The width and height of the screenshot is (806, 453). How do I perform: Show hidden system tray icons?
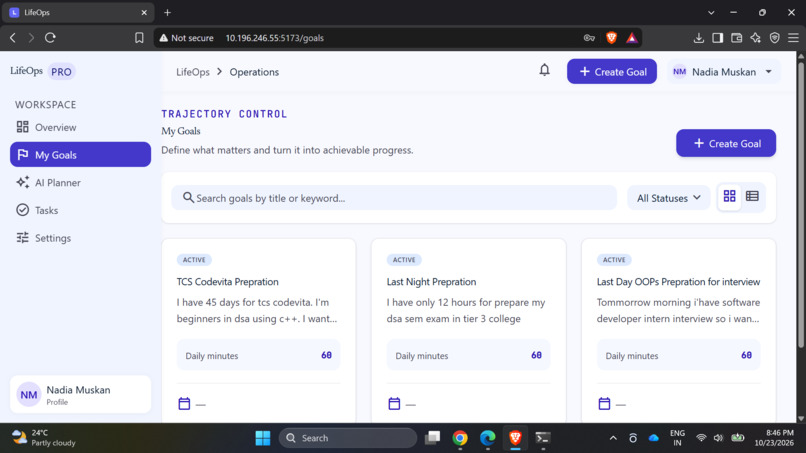[x=613, y=438]
